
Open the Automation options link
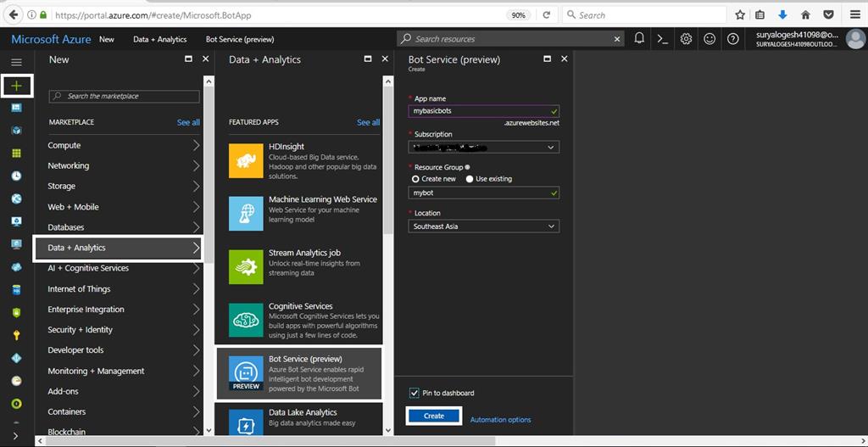pos(500,420)
